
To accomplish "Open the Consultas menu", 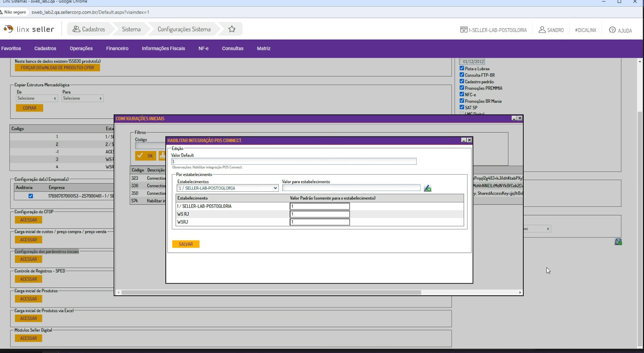I will click(233, 49).
